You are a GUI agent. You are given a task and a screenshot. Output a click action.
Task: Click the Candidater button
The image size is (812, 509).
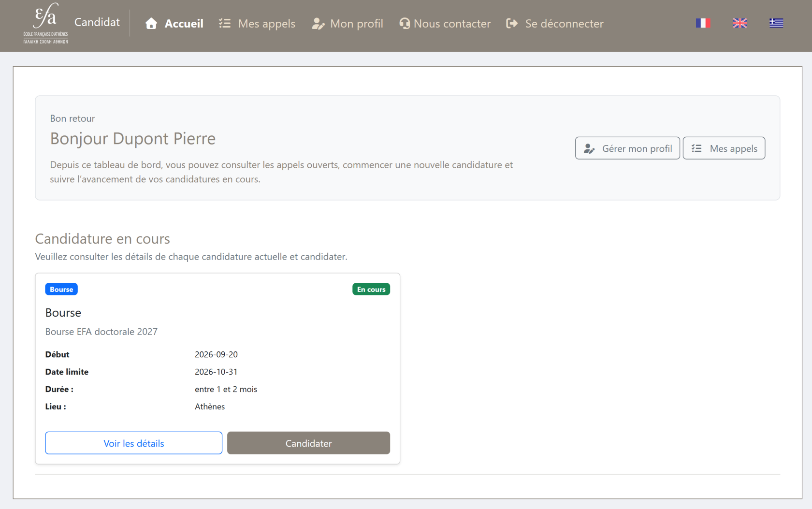(x=308, y=443)
